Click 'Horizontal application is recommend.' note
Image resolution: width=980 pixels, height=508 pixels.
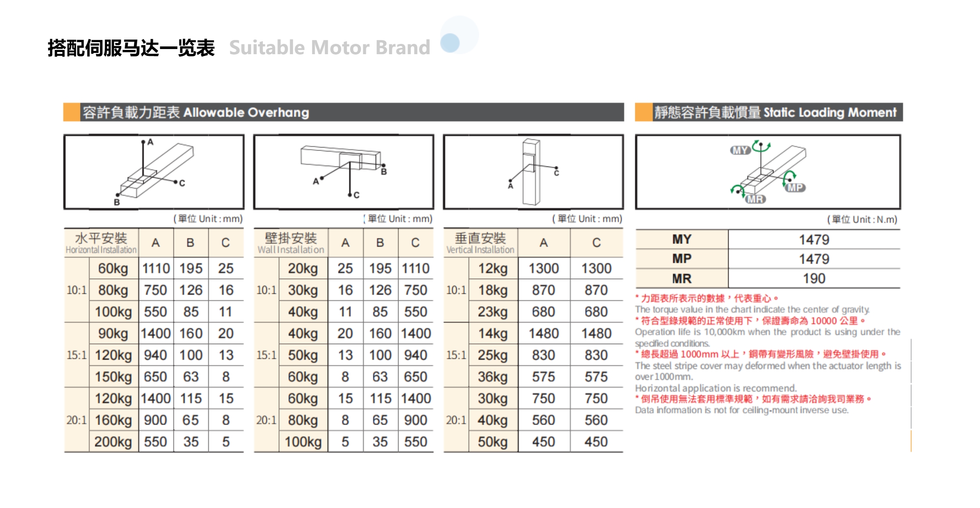pos(716,388)
